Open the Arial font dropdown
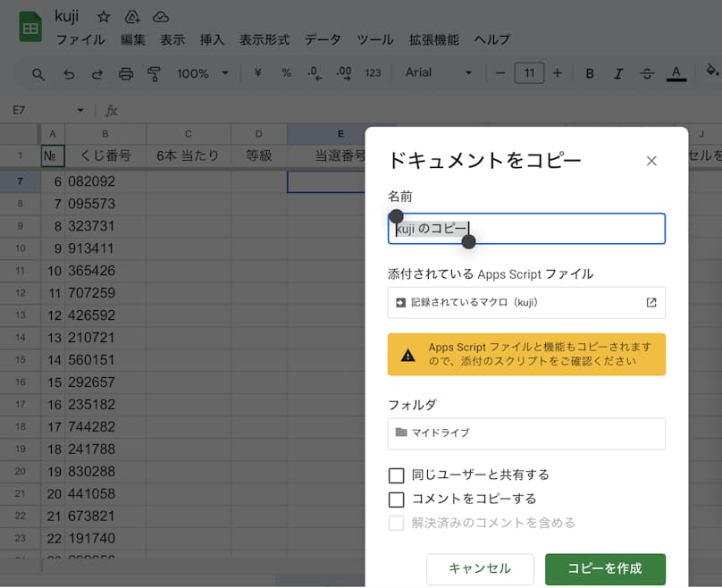The width and height of the screenshot is (722, 588). 438,73
